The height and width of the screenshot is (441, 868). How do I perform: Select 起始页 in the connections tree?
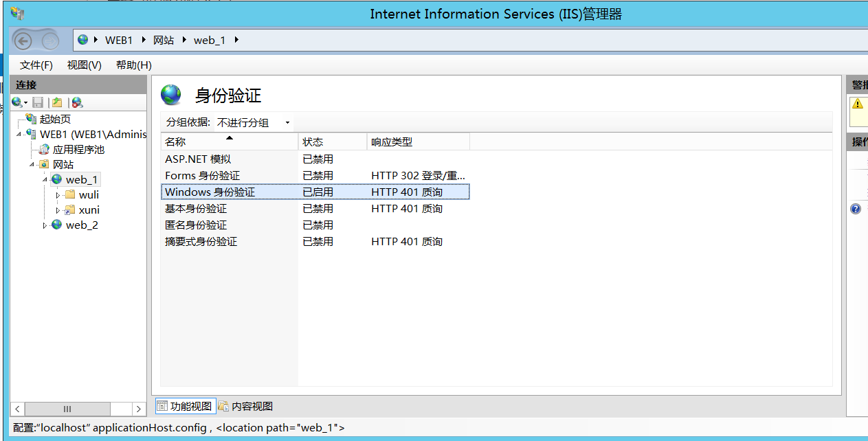(x=55, y=119)
